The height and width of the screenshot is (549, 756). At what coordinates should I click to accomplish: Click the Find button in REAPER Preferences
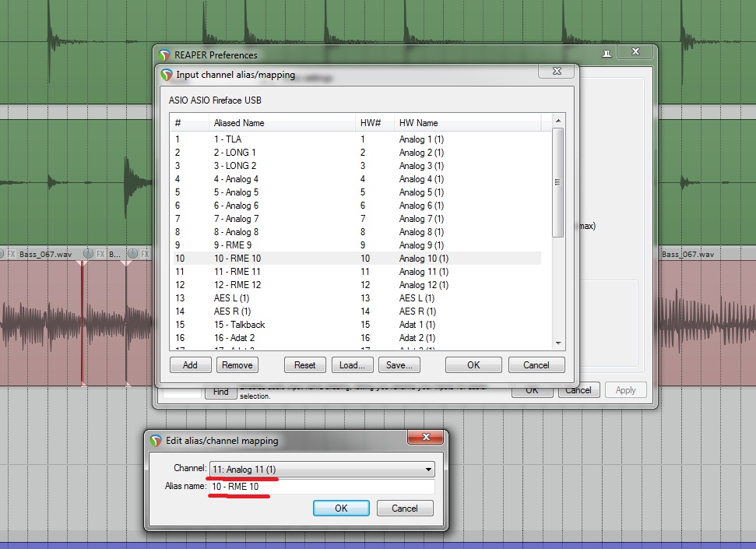coord(221,392)
